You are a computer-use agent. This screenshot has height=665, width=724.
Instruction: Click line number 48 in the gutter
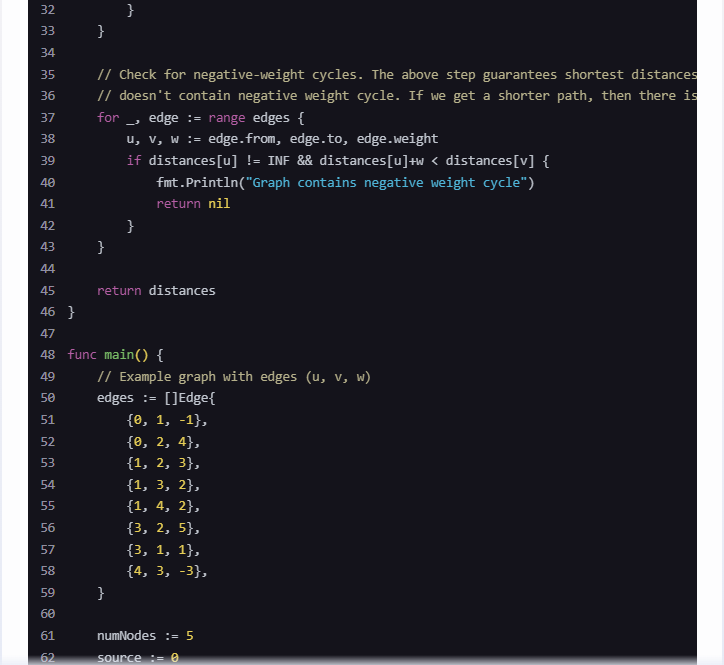click(48, 355)
